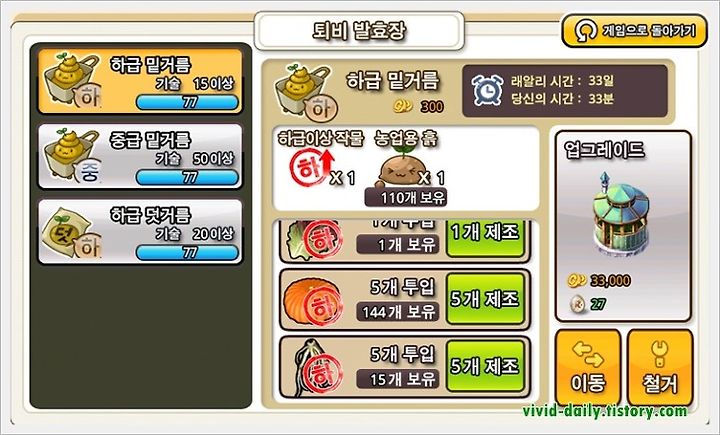Click the 하급 밑거름 skill progress bar

pyautogui.click(x=188, y=102)
